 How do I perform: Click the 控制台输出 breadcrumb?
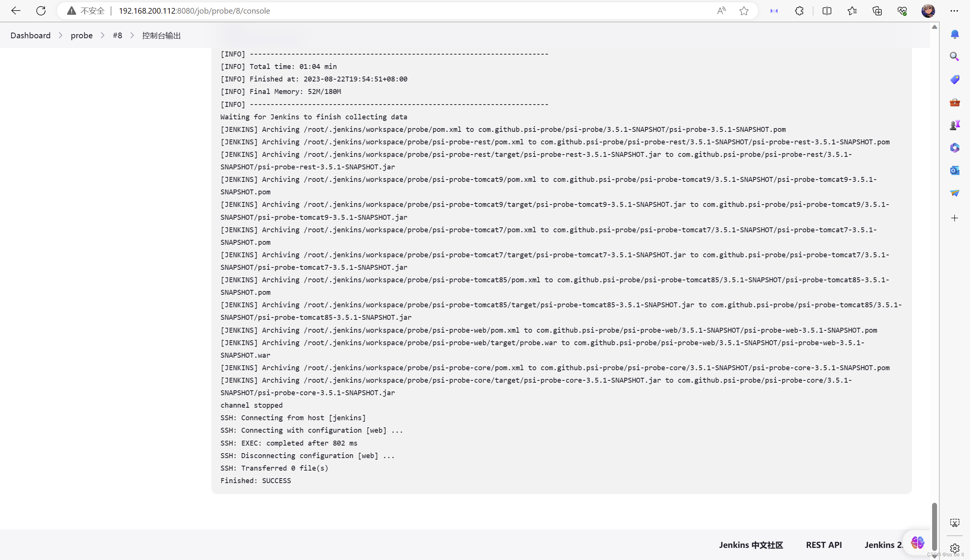[x=161, y=35]
